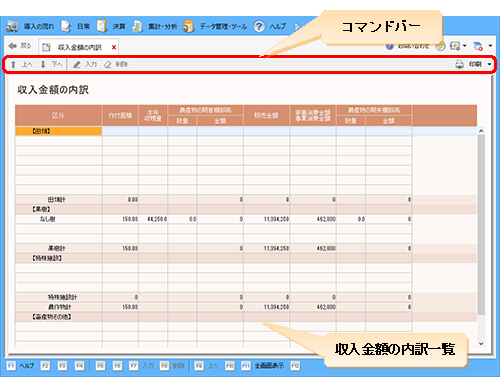Screen dimensions: 500x377
Task: Expand the 印刷 dropdown arrow
Action: 489,64
